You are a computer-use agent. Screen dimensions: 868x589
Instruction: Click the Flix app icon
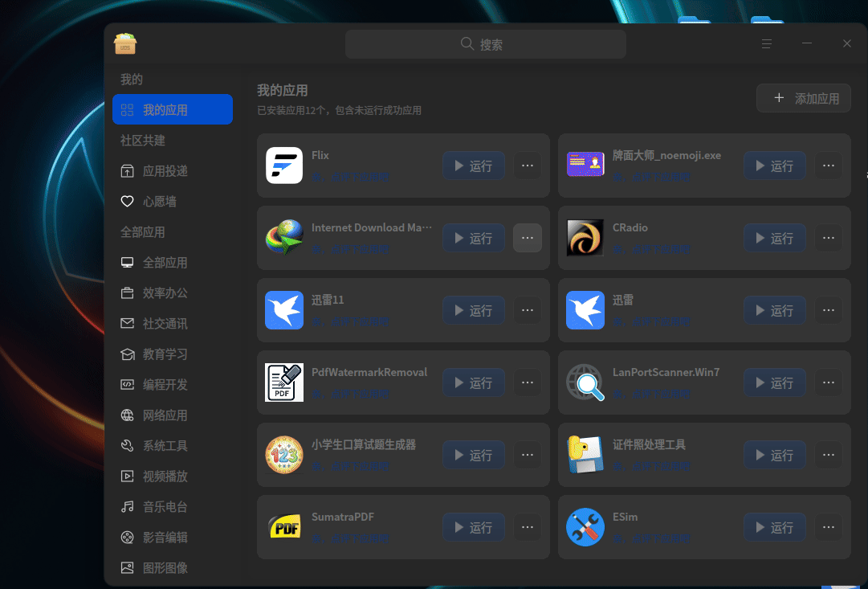click(284, 165)
